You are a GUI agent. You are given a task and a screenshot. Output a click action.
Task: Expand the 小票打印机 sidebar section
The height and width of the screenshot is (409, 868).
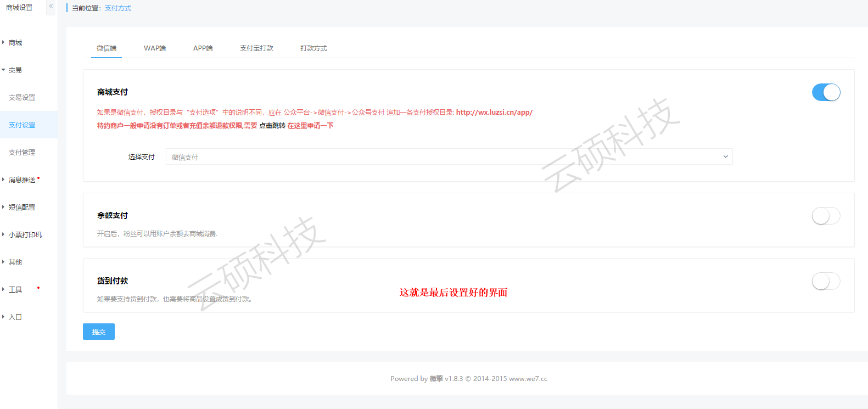click(x=25, y=235)
